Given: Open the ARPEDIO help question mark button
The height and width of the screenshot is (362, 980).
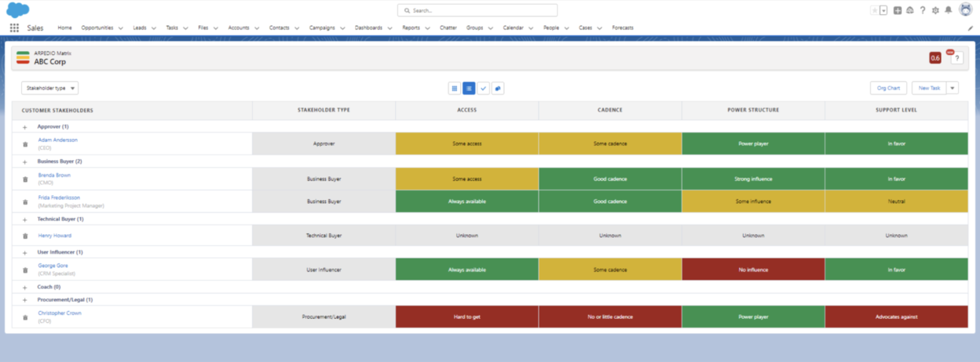Looking at the screenshot, I should [957, 58].
